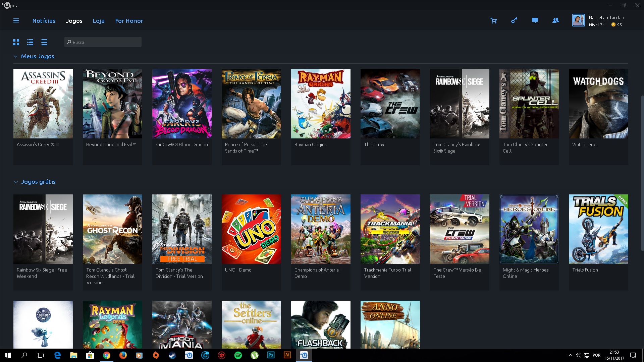
Task: Click "The Crew™ Versão De Teste" title
Action: pos(457,273)
